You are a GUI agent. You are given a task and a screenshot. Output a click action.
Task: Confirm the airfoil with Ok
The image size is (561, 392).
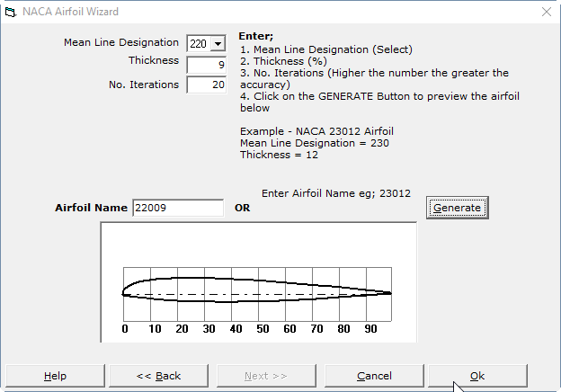pos(477,376)
